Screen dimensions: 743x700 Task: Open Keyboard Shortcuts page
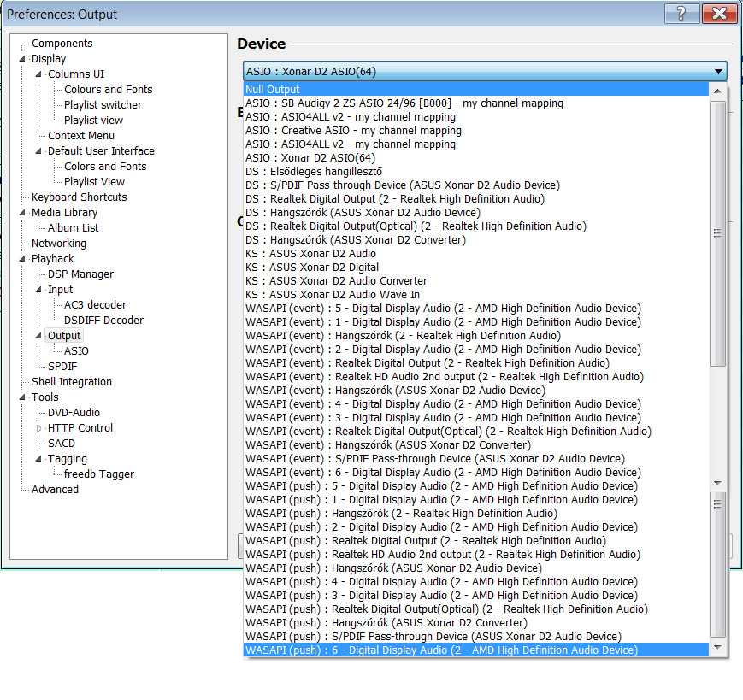point(80,197)
